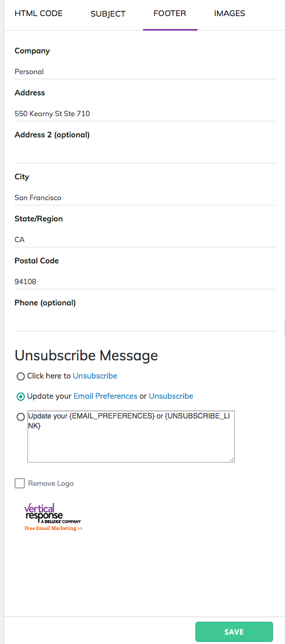Open the Email Preferences link

coord(106,396)
